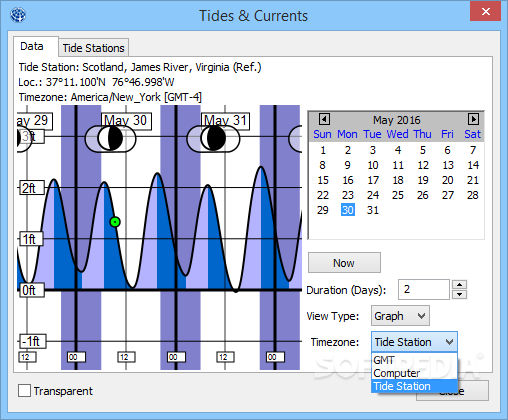This screenshot has width=508, height=420.
Task: Click the 0ft axis label
Action: click(32, 290)
